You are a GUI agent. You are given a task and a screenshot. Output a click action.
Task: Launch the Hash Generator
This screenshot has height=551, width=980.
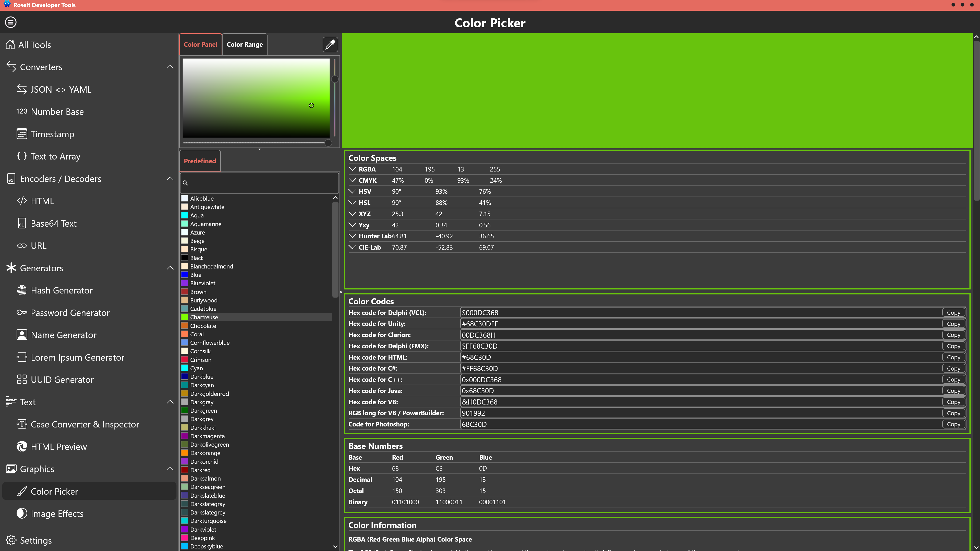62,290
